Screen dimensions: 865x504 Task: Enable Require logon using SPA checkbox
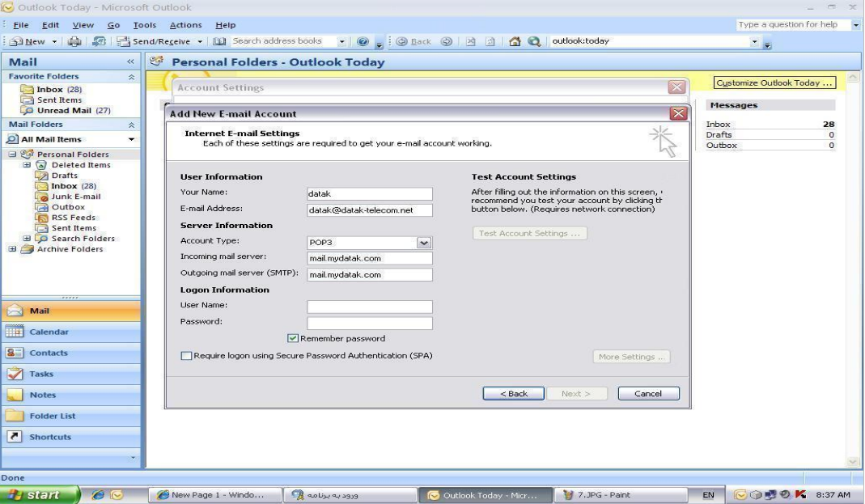pos(186,356)
